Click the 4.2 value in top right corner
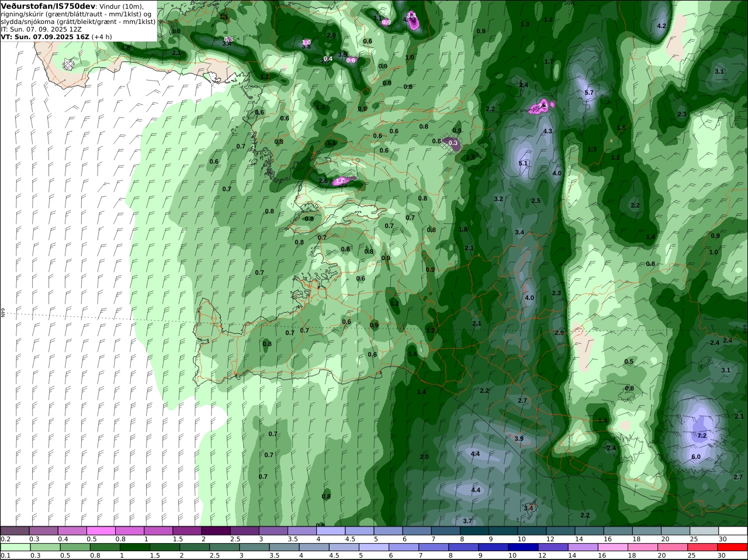 coord(662,26)
